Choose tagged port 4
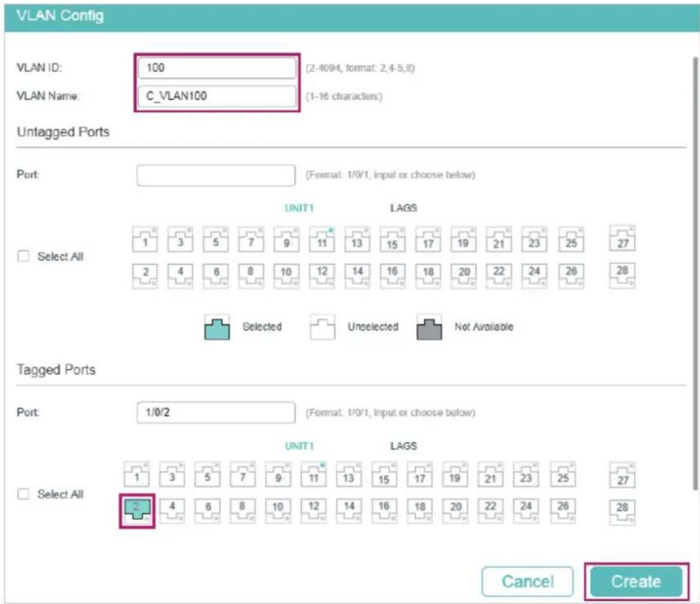The width and height of the screenshot is (700, 604). click(x=172, y=511)
